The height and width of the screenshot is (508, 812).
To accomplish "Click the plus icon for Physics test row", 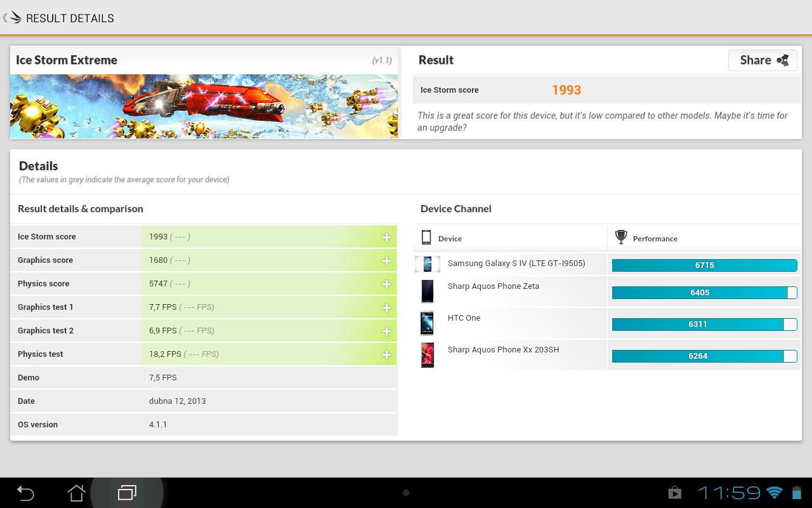I will pos(386,354).
